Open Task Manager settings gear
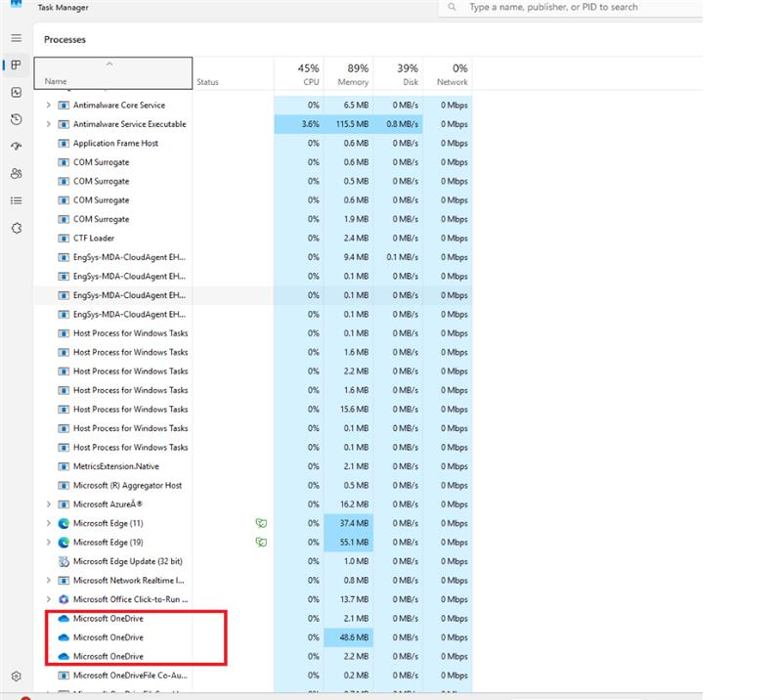 (17, 677)
